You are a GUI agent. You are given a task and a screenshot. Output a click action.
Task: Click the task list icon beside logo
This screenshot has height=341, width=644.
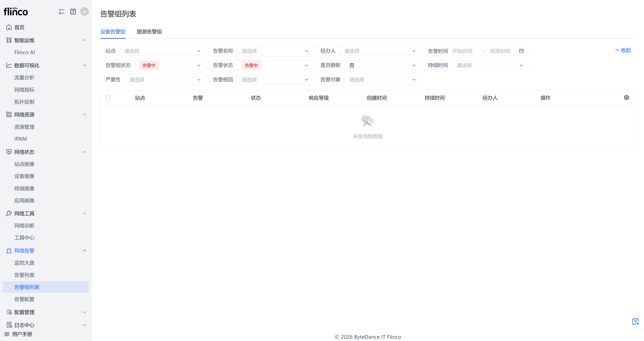pyautogui.click(x=62, y=12)
